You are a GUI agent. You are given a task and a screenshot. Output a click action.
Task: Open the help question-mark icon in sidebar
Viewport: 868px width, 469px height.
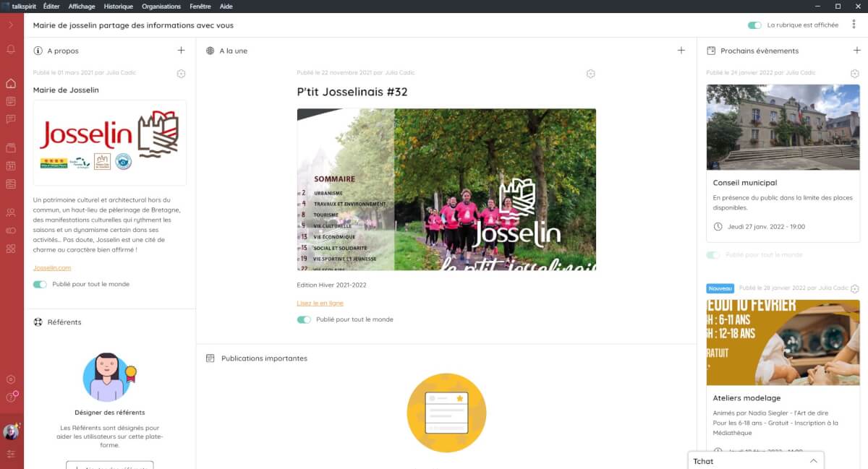11,397
